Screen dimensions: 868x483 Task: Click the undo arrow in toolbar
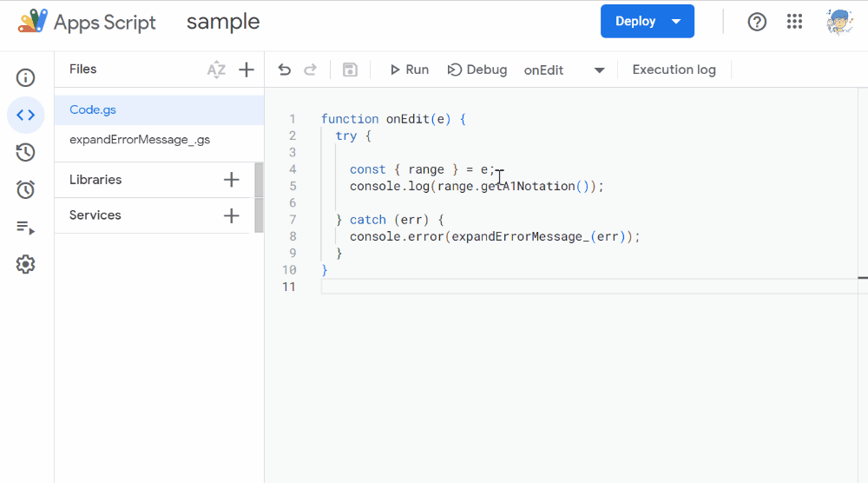(x=285, y=70)
